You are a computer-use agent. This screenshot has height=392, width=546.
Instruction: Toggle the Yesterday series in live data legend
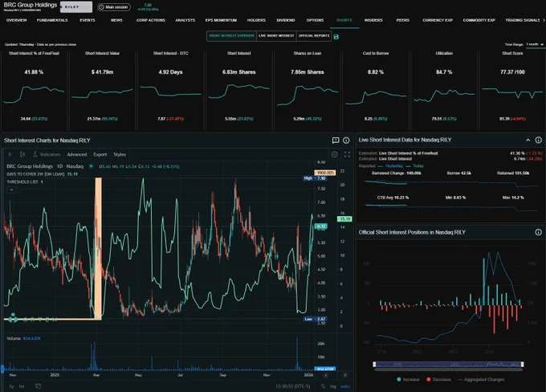coord(390,166)
